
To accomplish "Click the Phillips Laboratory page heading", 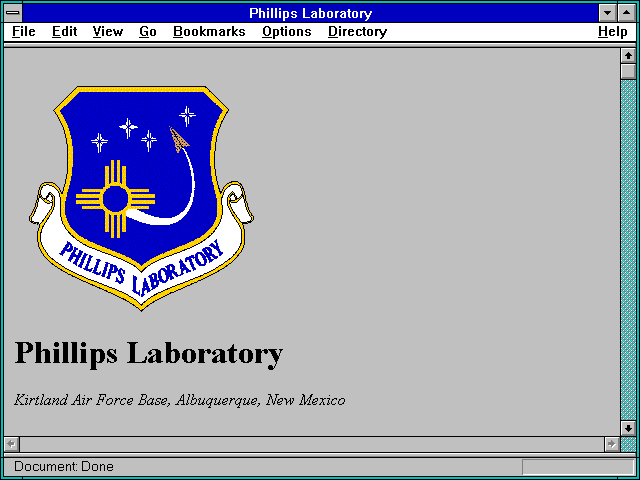I will 149,354.
